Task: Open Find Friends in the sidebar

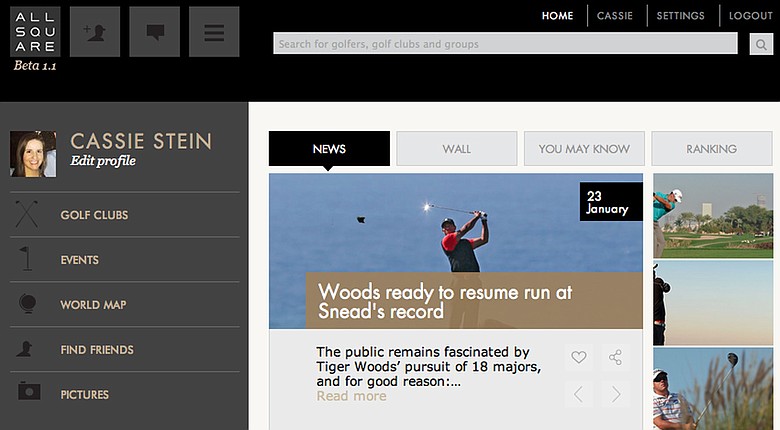Action: (97, 350)
